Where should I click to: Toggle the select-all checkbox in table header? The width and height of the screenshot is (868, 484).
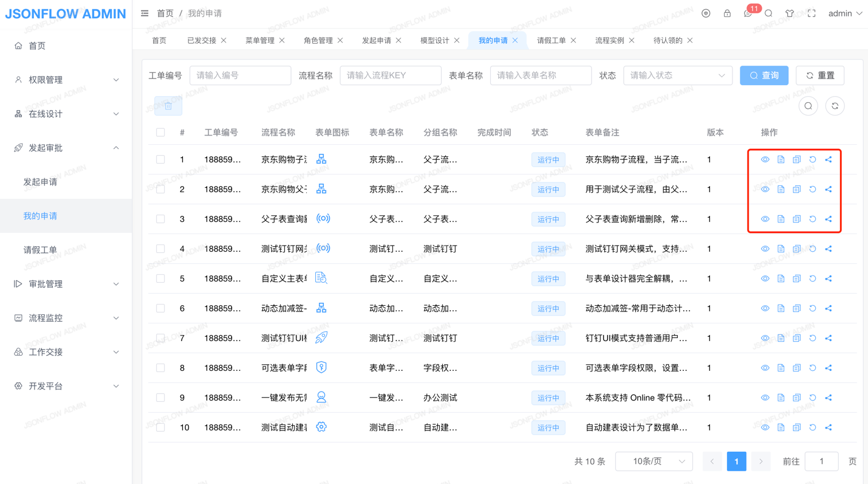point(160,133)
